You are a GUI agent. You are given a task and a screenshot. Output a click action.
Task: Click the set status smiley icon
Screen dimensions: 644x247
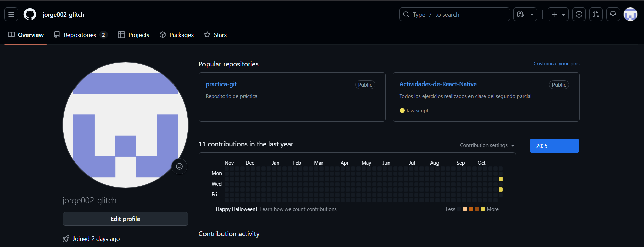179,166
